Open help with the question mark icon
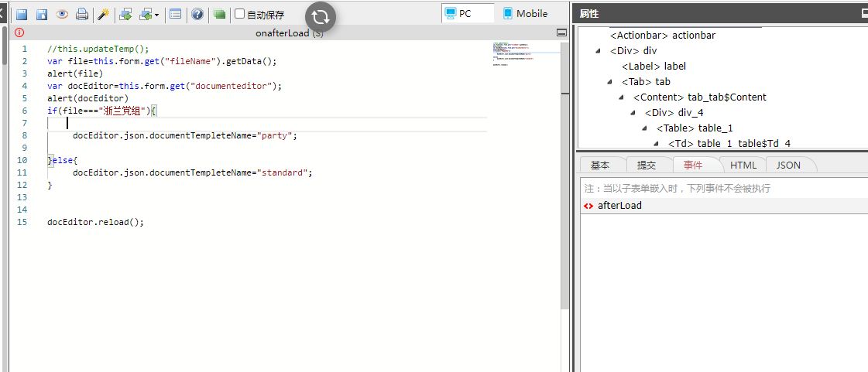The image size is (868, 372). tap(197, 15)
